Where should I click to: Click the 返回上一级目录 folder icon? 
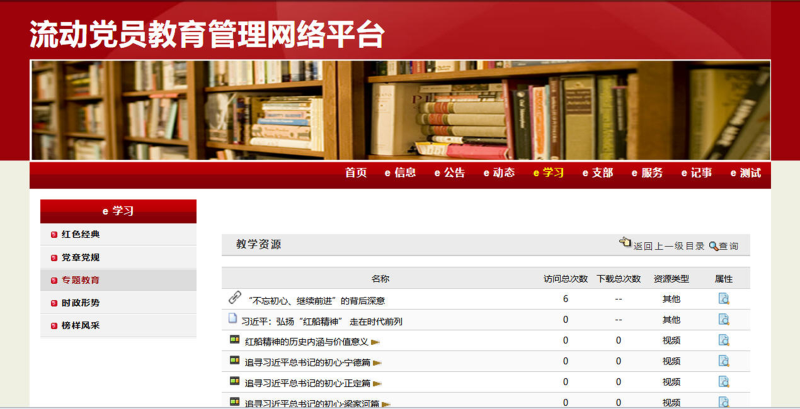[625, 243]
